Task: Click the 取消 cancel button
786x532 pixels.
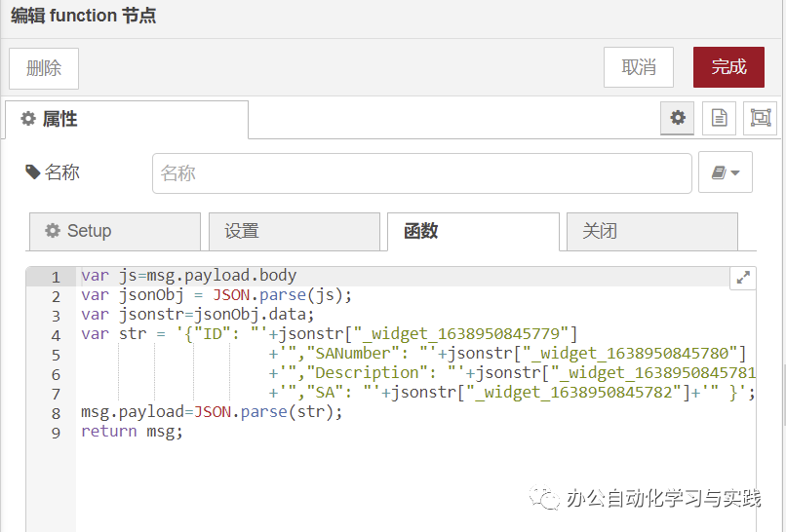Action: [x=639, y=67]
